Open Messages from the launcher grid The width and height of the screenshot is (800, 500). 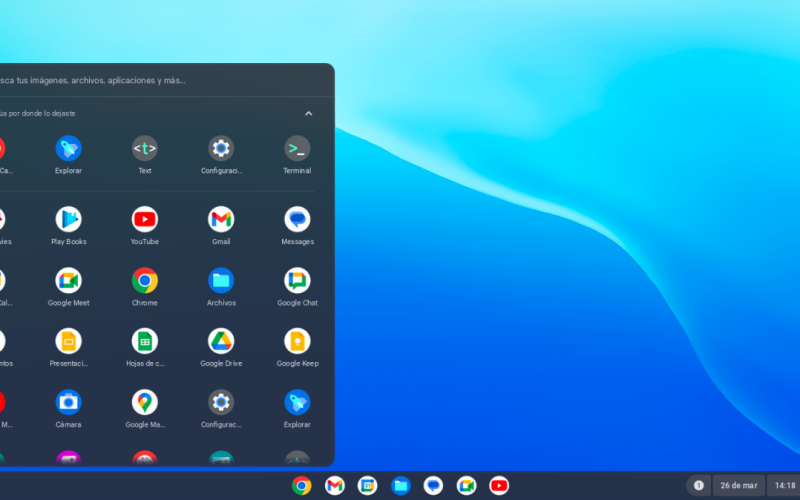coord(297,219)
